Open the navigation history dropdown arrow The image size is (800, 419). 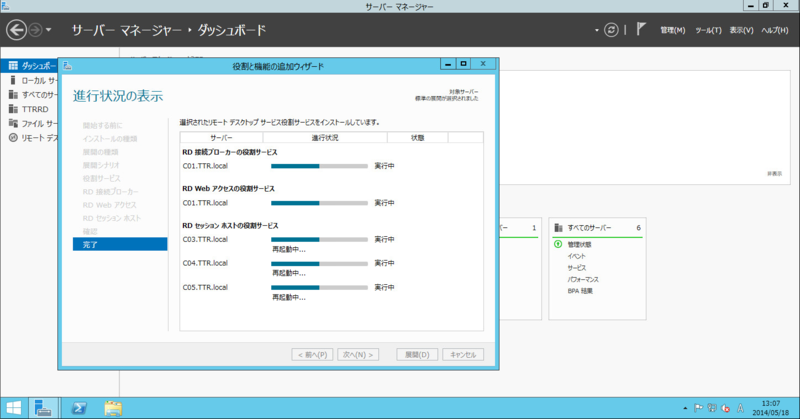pyautogui.click(x=48, y=30)
